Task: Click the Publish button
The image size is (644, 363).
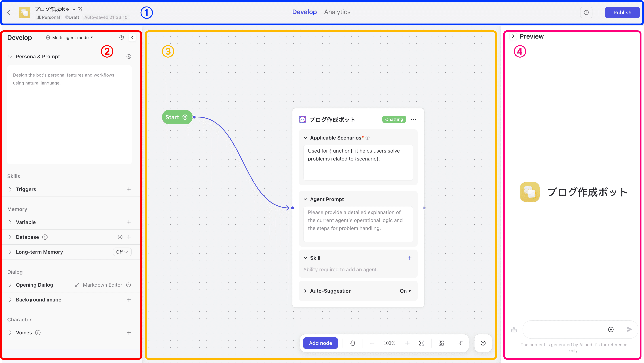Action: tap(622, 12)
